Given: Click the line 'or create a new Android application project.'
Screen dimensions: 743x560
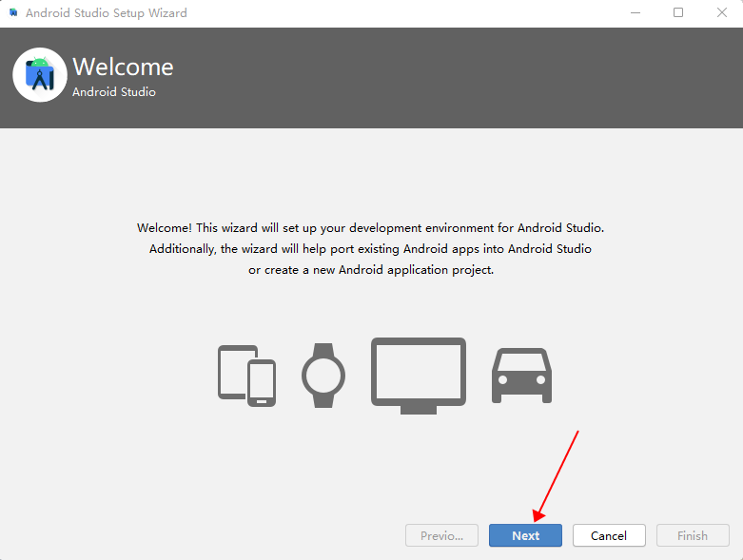Looking at the screenshot, I should click(x=371, y=270).
